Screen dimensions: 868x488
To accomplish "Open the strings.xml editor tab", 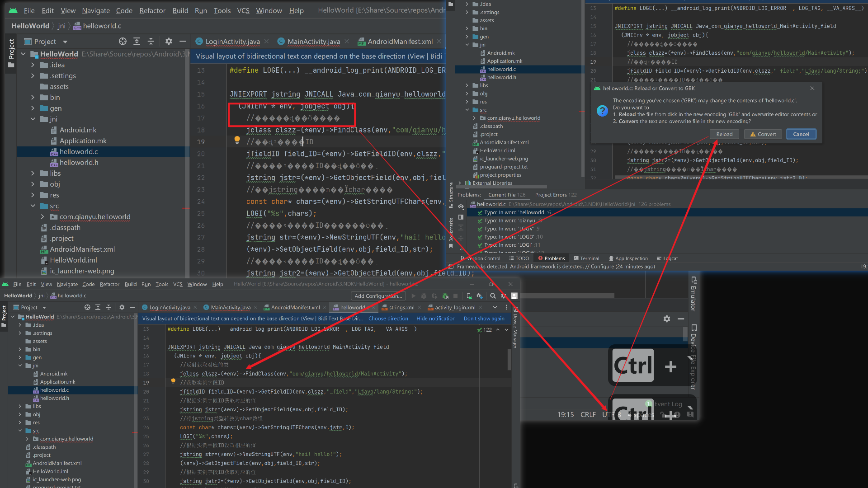I will 401,307.
